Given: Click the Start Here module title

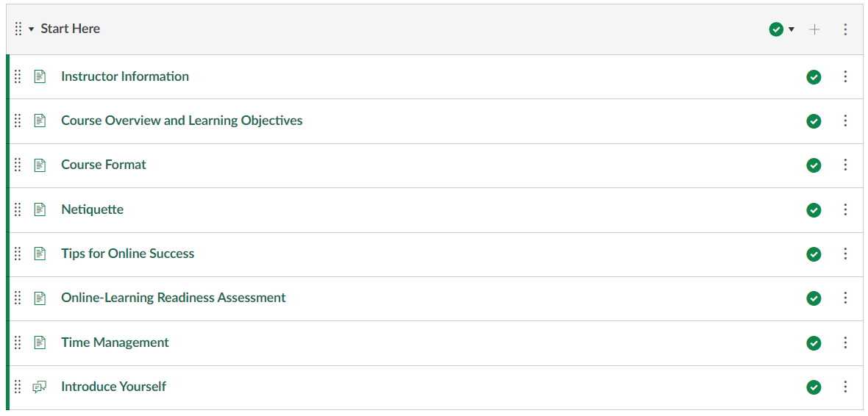Looking at the screenshot, I should pos(71,29).
